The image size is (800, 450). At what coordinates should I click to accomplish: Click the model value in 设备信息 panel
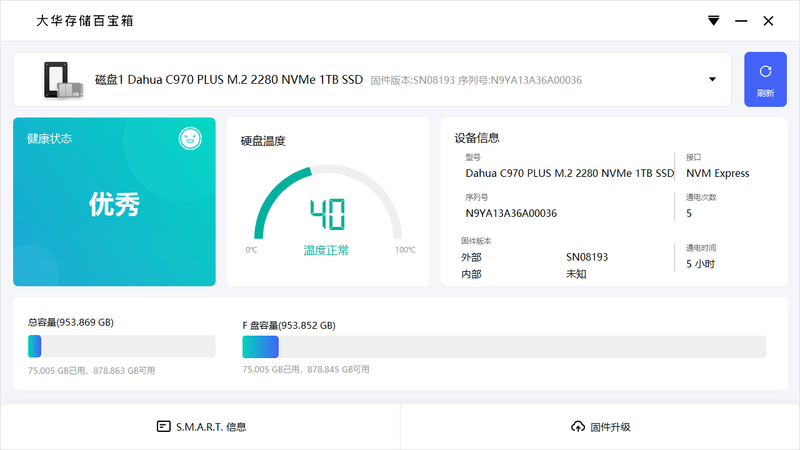coord(569,173)
